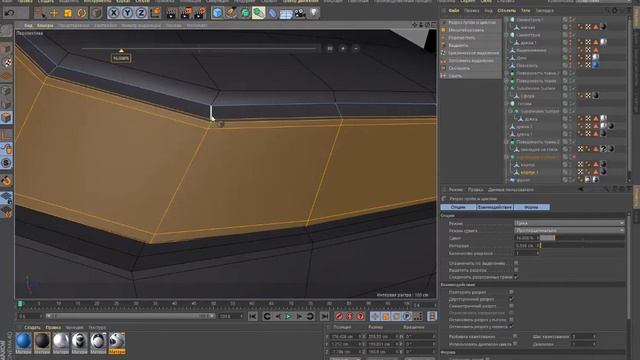Click the floor environment icon
640x360 pixels.
286,14
